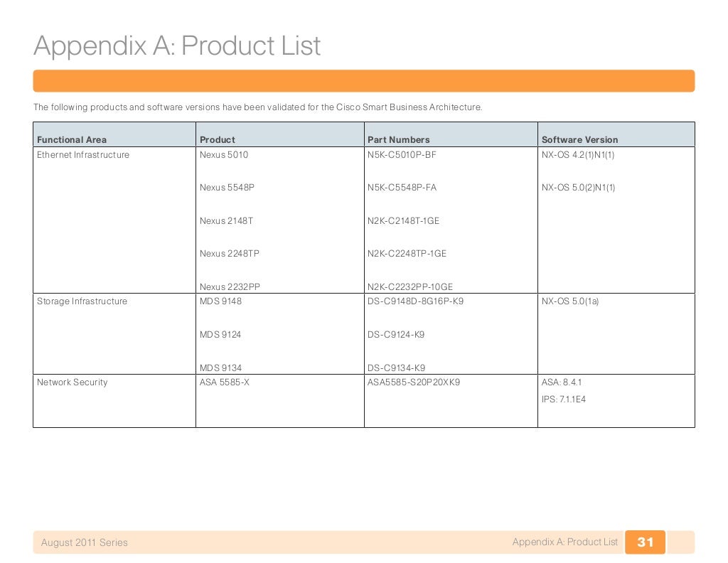The width and height of the screenshot is (728, 563).
Task: Select part number 'DS-C9134-K9'
Action: [397, 368]
